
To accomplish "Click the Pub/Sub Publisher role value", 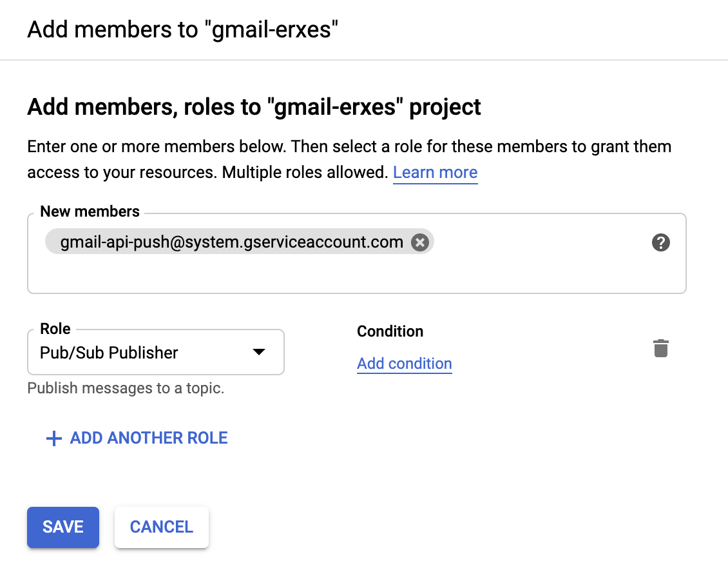I will click(109, 353).
